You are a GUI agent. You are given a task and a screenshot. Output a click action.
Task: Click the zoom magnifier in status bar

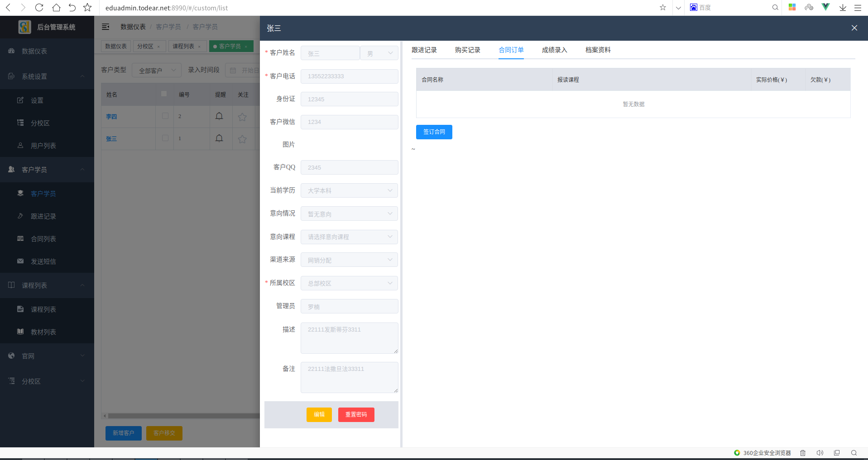tap(854, 453)
